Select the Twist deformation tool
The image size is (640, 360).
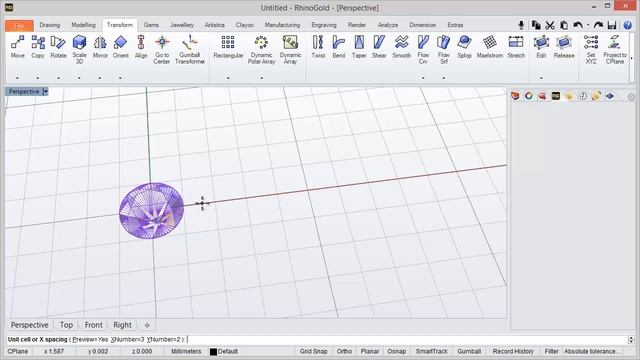click(x=318, y=47)
